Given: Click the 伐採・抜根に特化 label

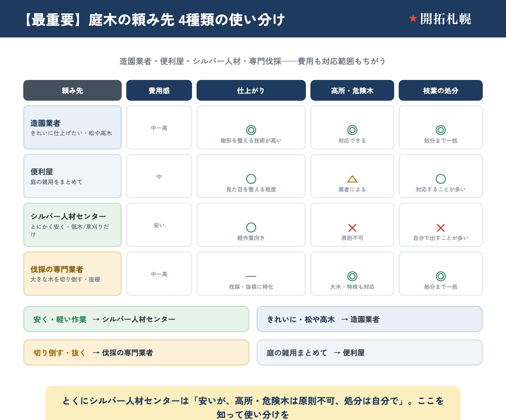Looking at the screenshot, I should coord(251,287).
